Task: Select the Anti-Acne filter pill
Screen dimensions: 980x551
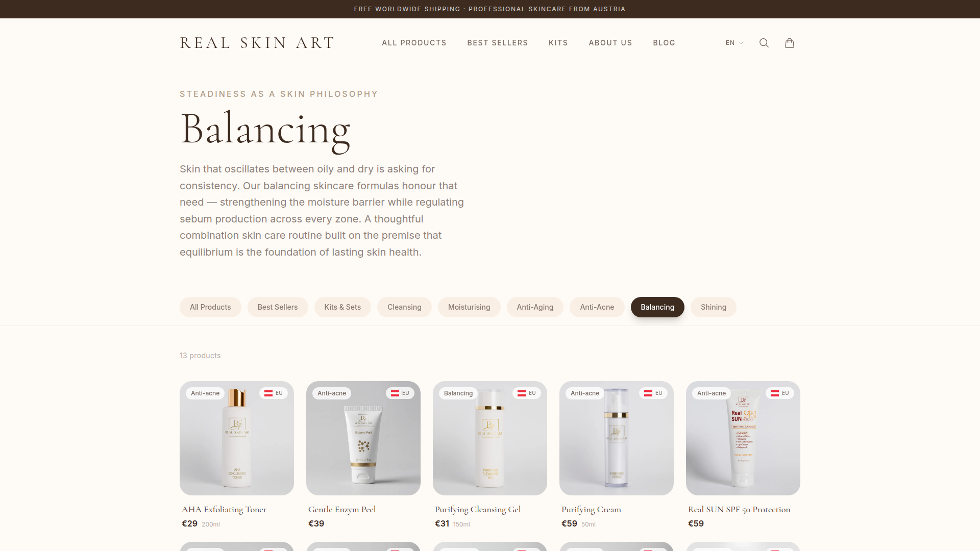Action: point(597,307)
